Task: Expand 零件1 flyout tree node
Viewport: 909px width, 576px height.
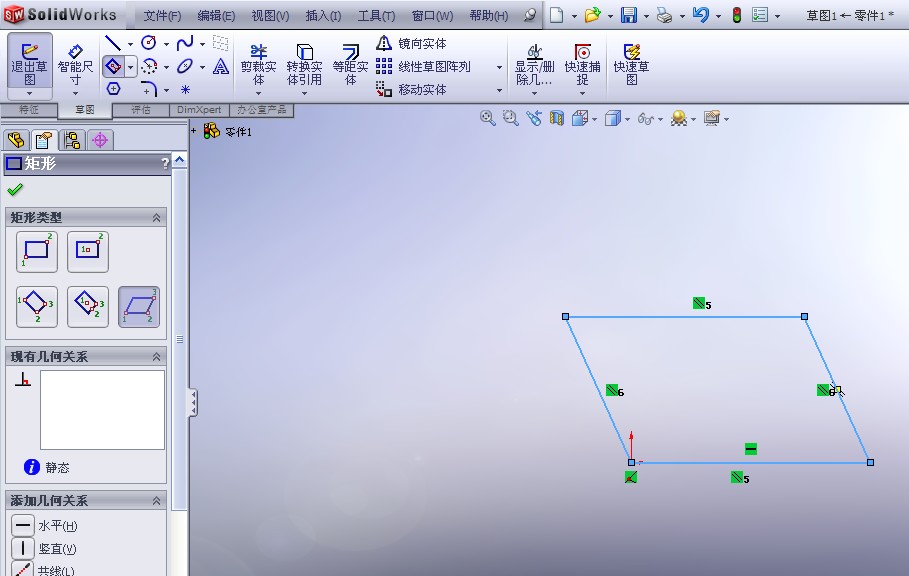Action: click(x=194, y=130)
